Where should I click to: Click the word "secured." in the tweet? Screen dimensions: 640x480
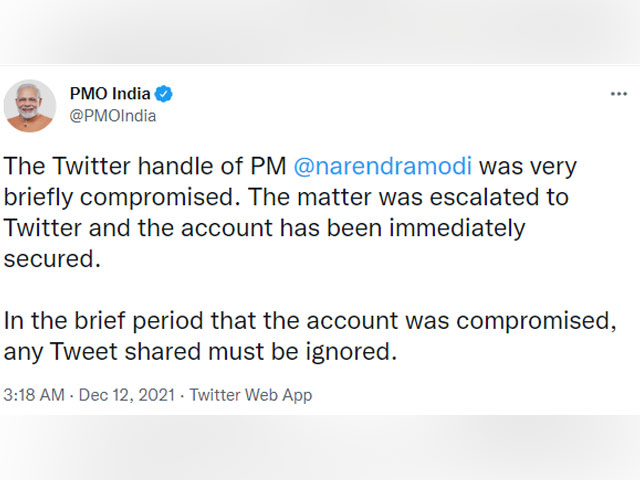point(50,259)
